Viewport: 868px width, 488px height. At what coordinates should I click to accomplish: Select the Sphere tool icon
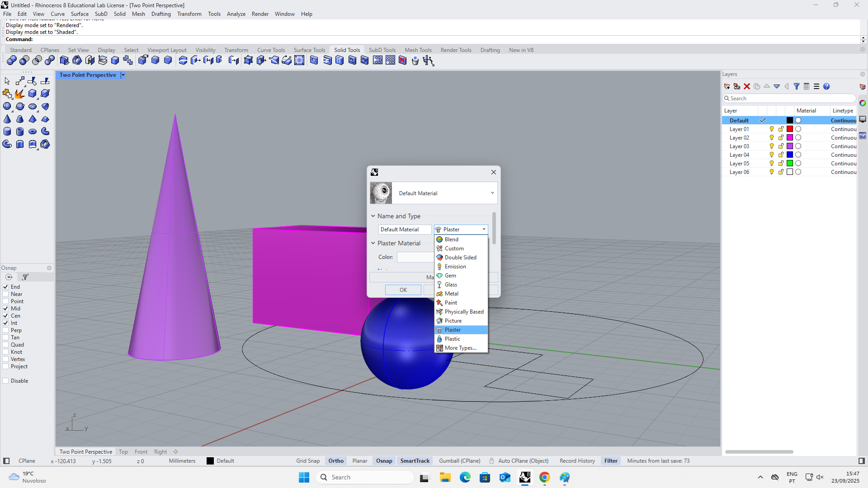click(7, 106)
